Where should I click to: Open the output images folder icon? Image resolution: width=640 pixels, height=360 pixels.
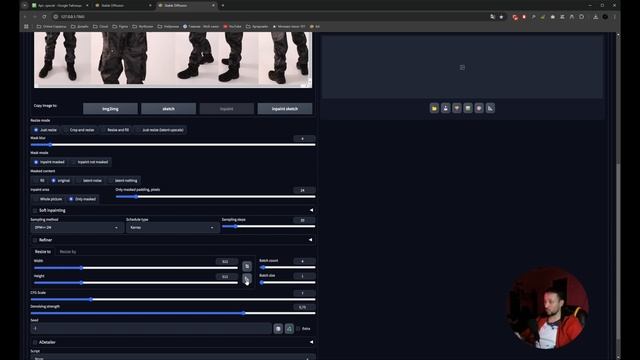coord(434,108)
